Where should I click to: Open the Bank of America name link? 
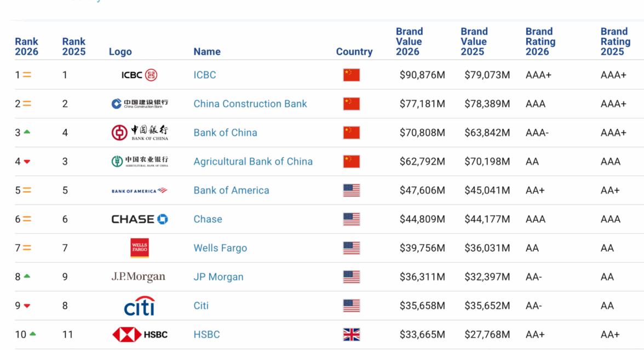pyautogui.click(x=231, y=191)
